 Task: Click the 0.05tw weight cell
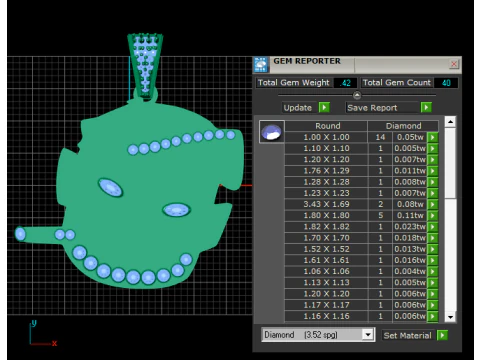[x=410, y=137]
